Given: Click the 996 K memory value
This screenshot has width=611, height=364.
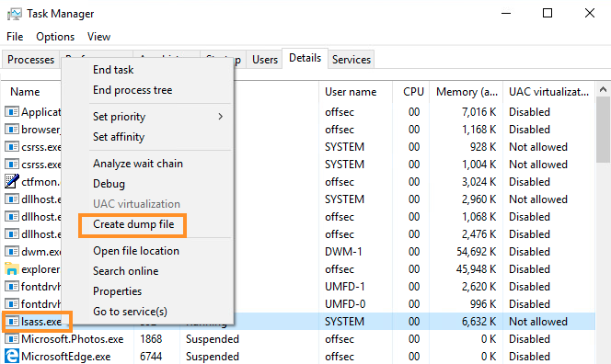Looking at the screenshot, I should click(x=483, y=304).
